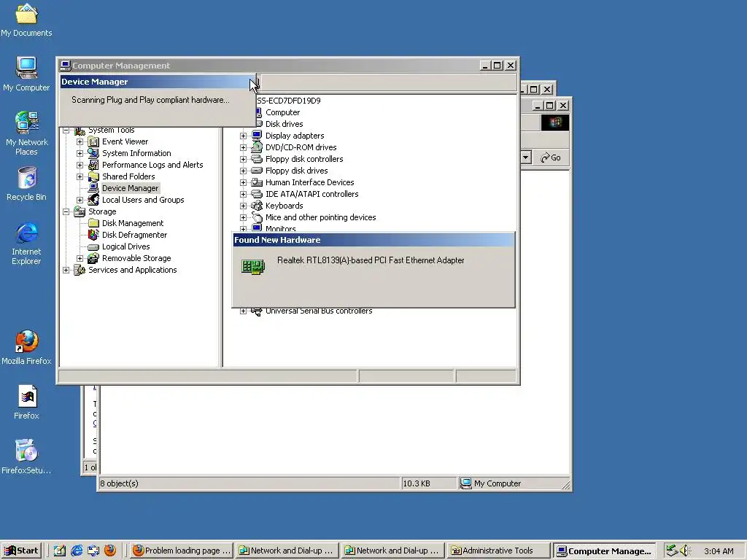This screenshot has width=747, height=560.
Task: Expand the Event Viewer node
Action: pos(80,142)
